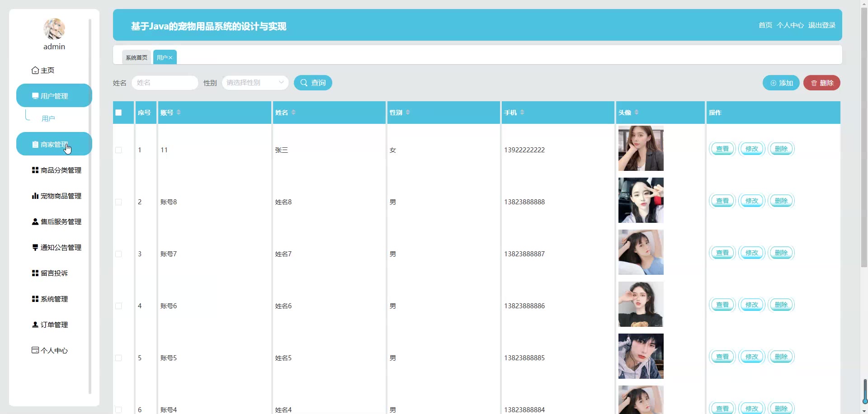Expand the 系统管理 sidebar menu
868x414 pixels.
pyautogui.click(x=54, y=299)
